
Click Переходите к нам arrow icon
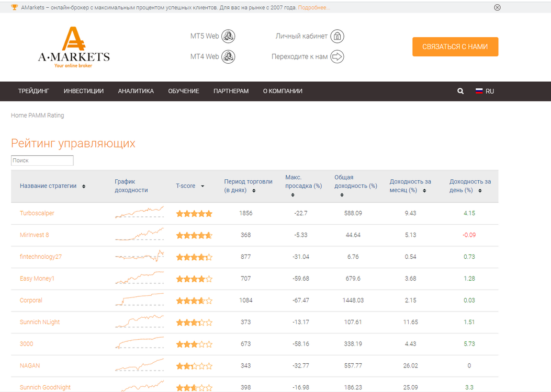pyautogui.click(x=338, y=56)
